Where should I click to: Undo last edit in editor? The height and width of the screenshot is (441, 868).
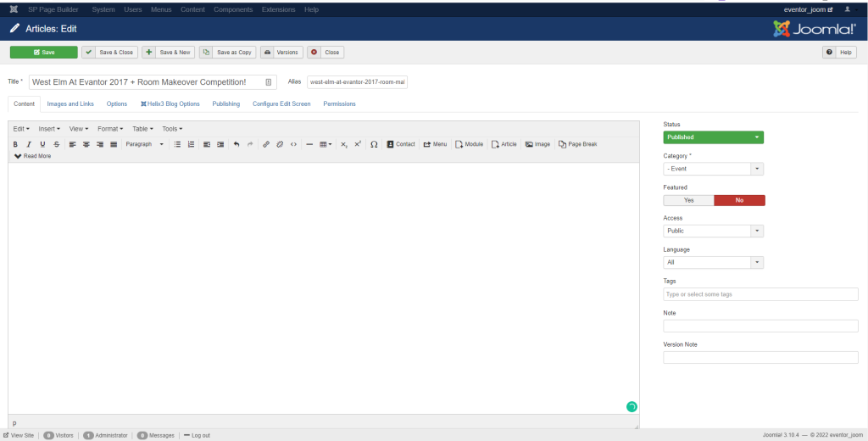[x=236, y=144]
